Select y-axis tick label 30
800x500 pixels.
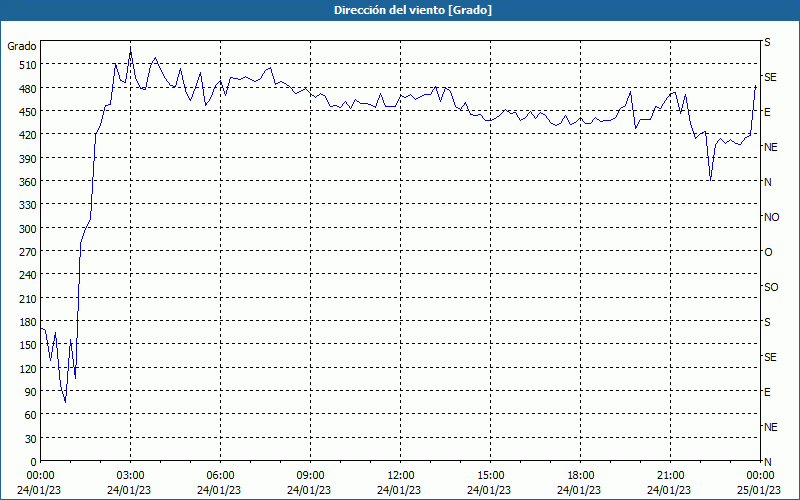(x=30, y=439)
